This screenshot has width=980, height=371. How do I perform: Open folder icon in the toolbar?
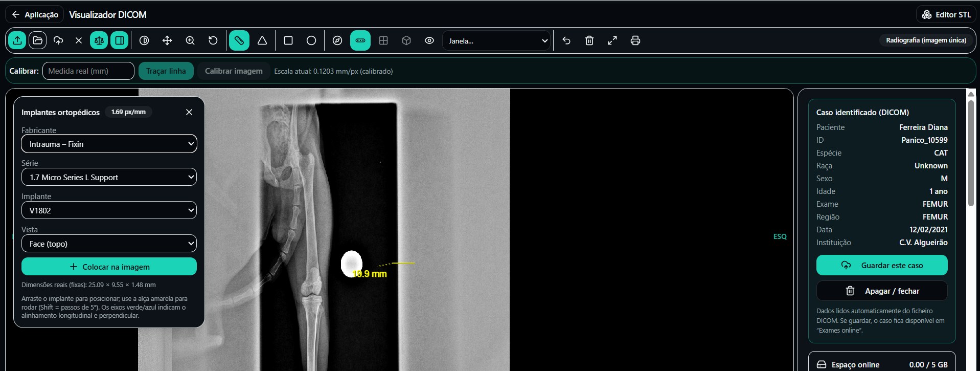tap(38, 40)
